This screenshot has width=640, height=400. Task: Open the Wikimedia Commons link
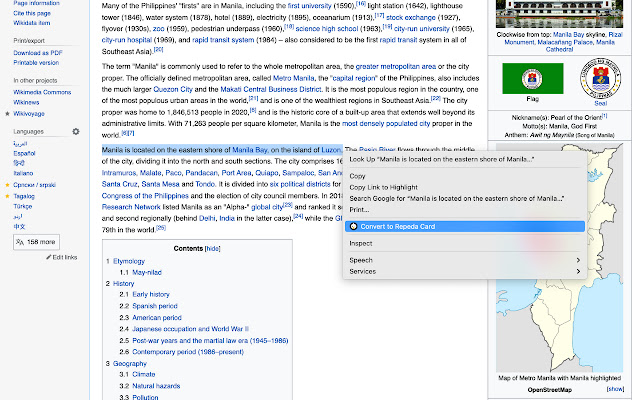(42, 92)
